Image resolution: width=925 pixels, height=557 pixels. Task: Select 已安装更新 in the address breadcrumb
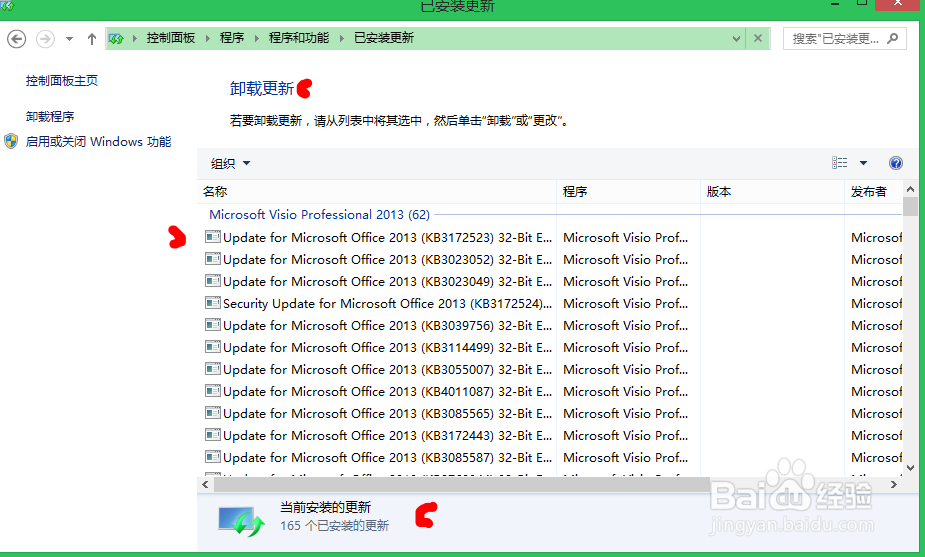click(x=383, y=38)
